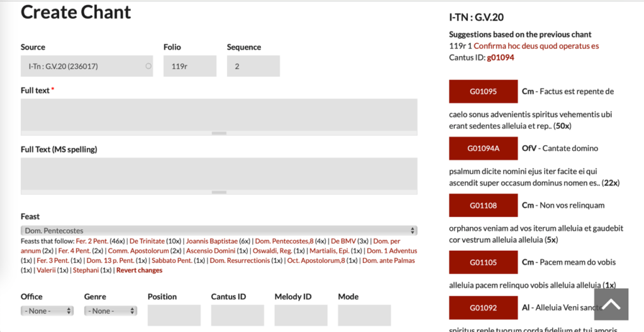Select the G01095 suggestion button
The image size is (644, 332).
click(x=483, y=92)
